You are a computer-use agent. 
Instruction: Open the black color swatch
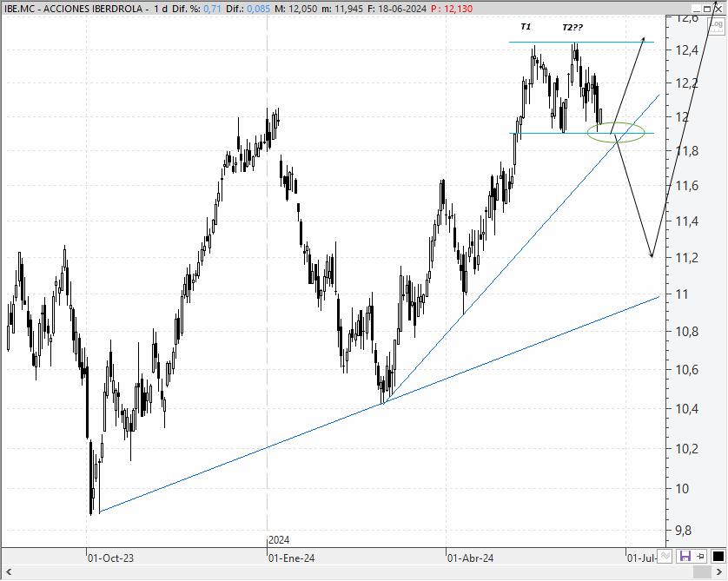point(718,556)
